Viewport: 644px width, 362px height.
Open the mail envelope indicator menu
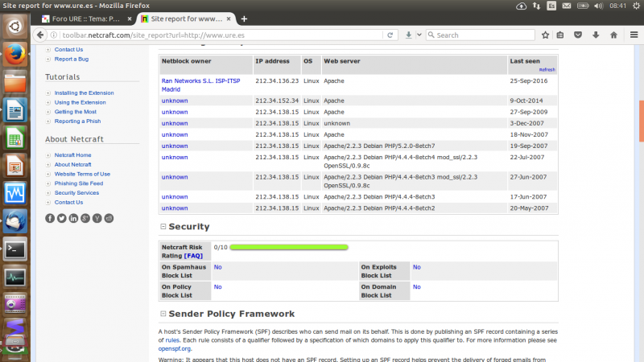pos(567,6)
